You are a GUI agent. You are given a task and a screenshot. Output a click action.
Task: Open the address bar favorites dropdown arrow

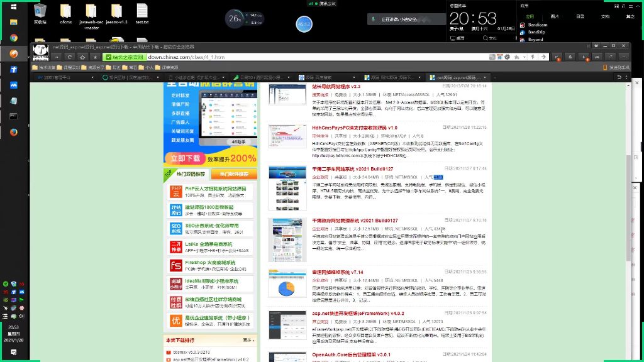coord(525,57)
